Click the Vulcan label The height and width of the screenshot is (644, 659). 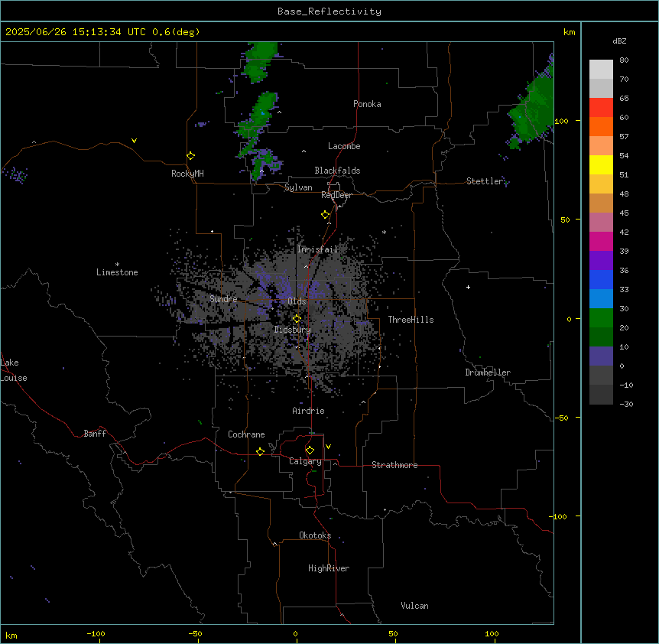point(414,606)
